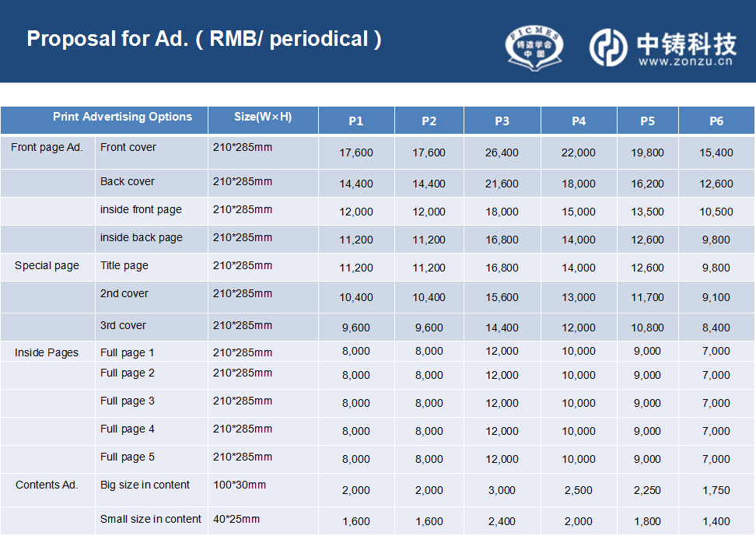
Task: Click the Zonzu circular logo emblem
Action: (608, 47)
